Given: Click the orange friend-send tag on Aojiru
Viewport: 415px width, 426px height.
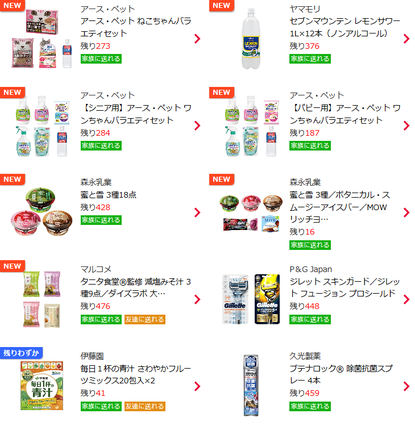Looking at the screenshot, I should pyautogui.click(x=145, y=406).
